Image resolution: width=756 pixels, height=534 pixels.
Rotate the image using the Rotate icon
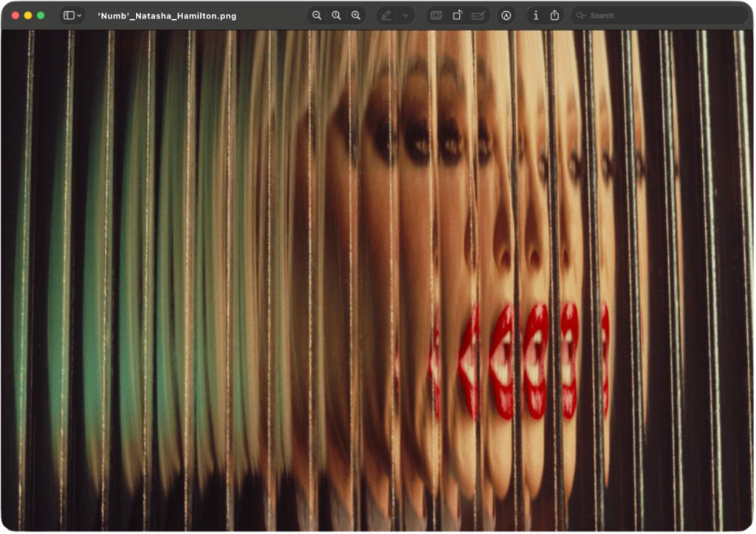(457, 16)
